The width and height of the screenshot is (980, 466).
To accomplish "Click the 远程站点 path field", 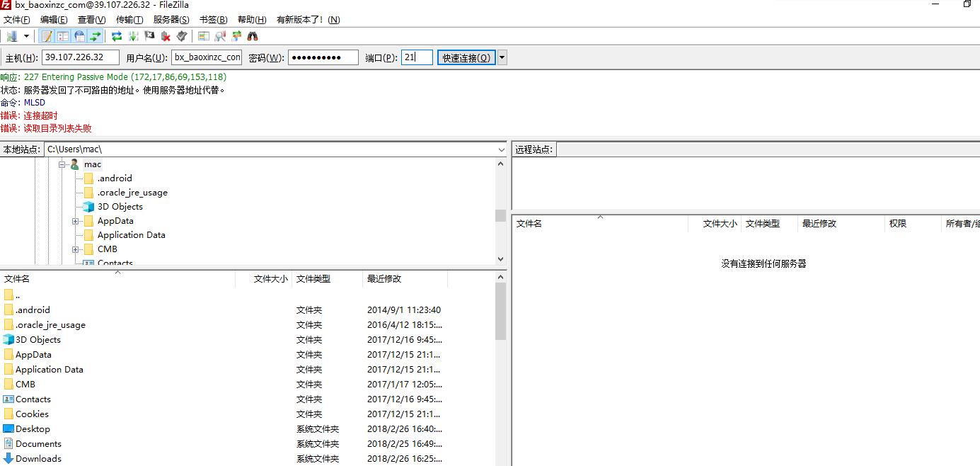I will 768,149.
